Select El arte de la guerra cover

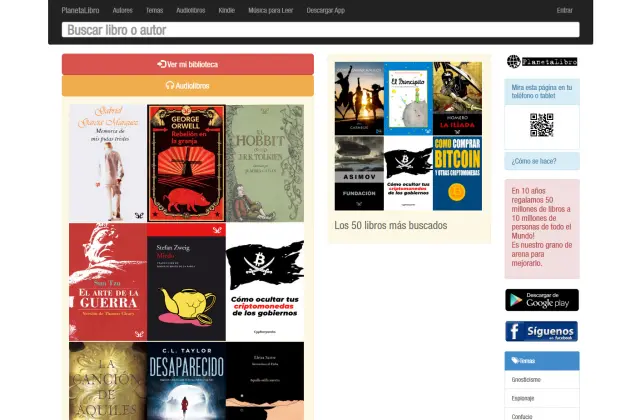pyautogui.click(x=107, y=281)
